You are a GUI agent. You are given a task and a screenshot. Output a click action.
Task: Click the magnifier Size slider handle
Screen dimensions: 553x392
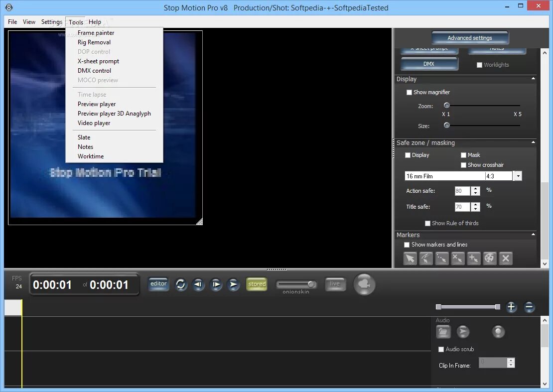pos(447,126)
